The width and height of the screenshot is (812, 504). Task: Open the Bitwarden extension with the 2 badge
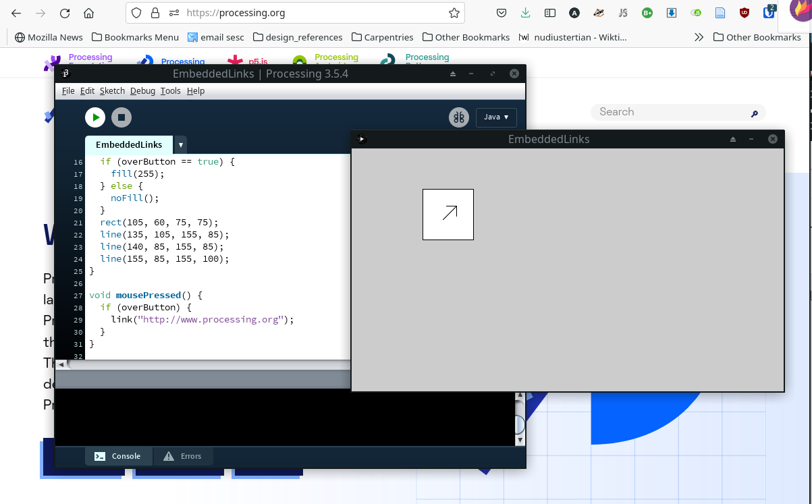[769, 11]
